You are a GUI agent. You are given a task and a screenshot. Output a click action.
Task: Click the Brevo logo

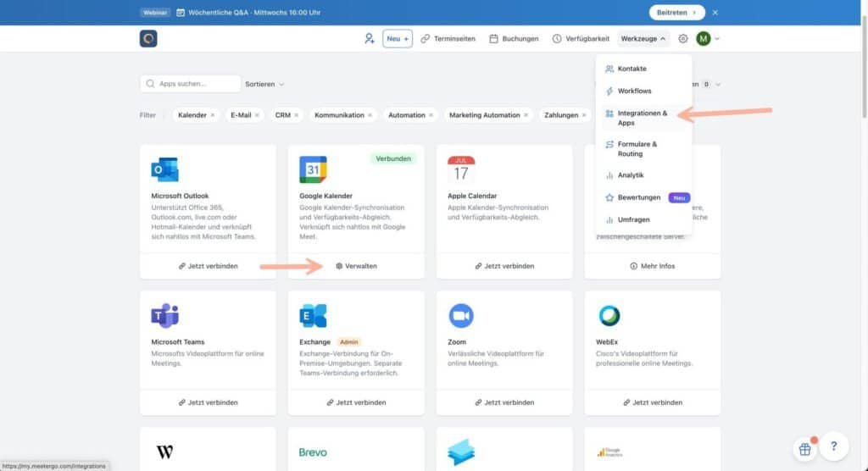[x=313, y=452]
